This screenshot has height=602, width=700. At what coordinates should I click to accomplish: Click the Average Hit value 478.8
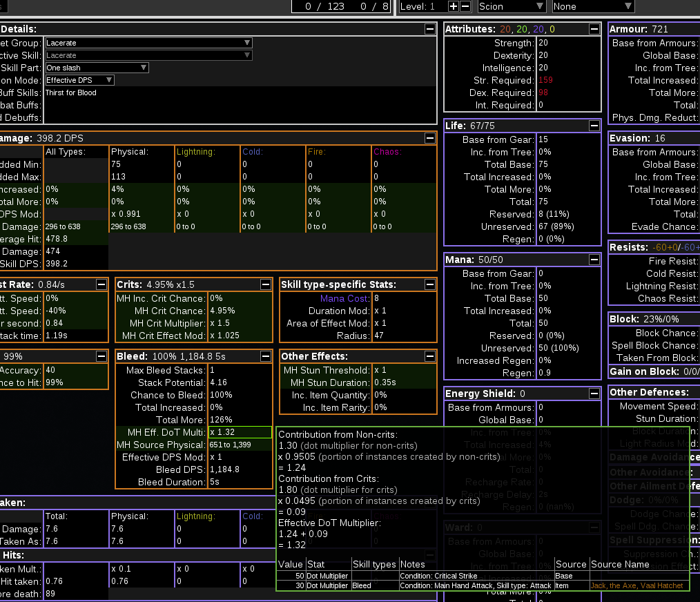pos(57,239)
